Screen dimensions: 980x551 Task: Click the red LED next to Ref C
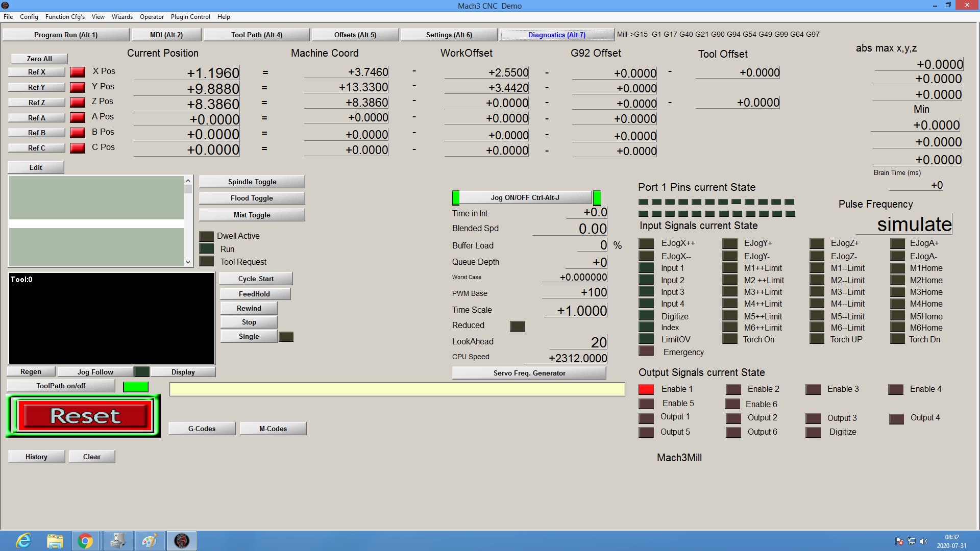pyautogui.click(x=78, y=148)
